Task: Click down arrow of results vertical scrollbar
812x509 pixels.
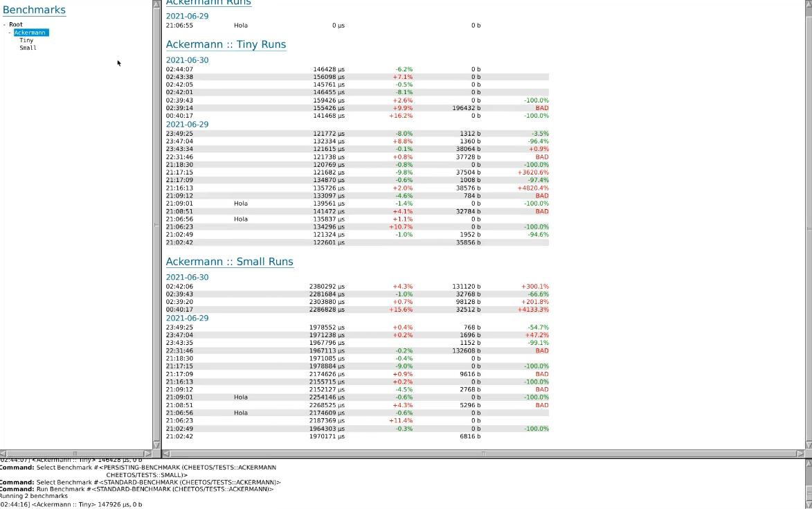Action: click(x=808, y=444)
